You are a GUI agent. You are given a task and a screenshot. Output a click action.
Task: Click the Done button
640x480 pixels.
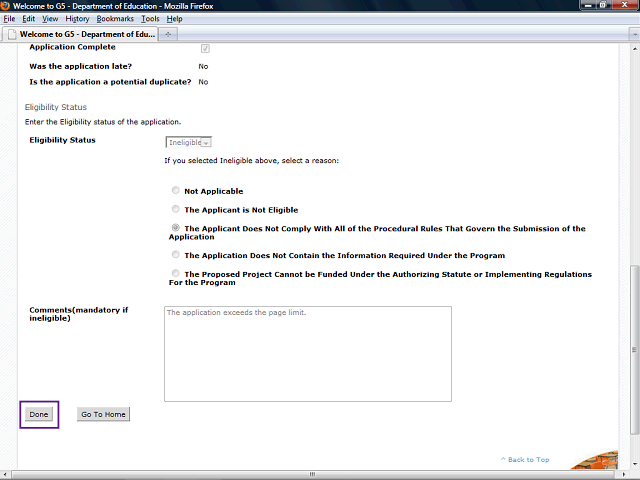(39, 414)
